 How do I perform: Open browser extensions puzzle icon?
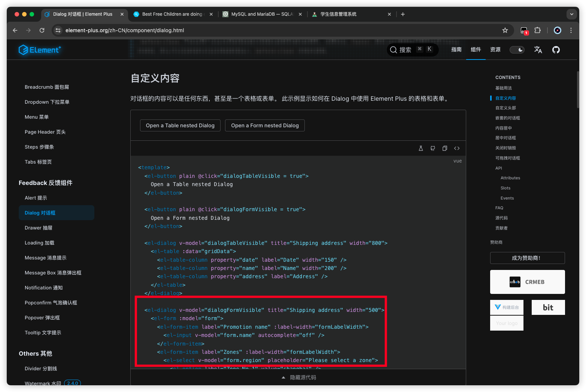pyautogui.click(x=538, y=30)
